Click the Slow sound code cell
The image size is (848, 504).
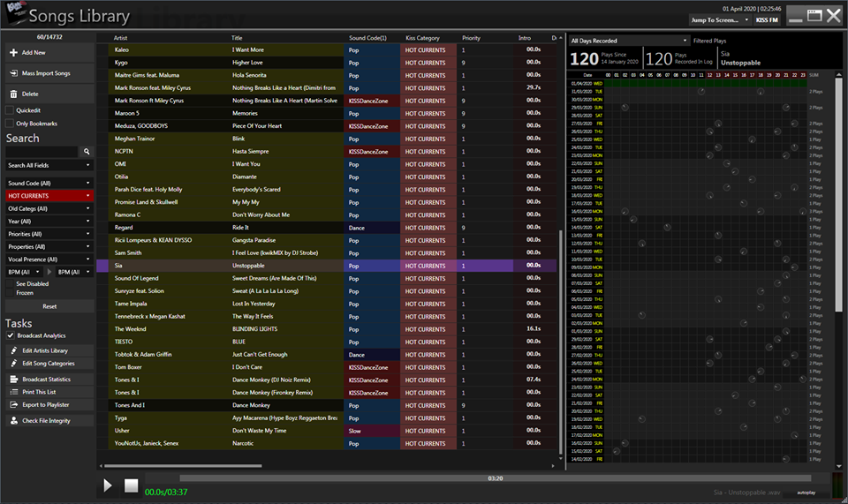tap(372, 431)
